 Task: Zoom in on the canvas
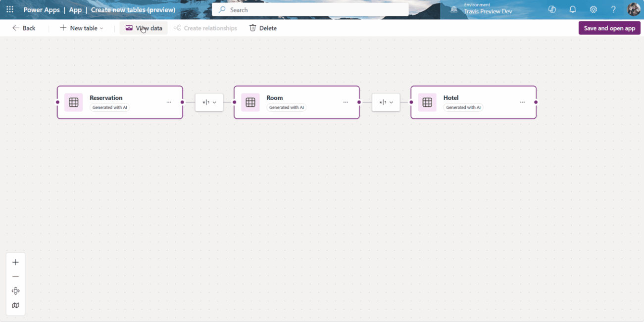pos(15,262)
